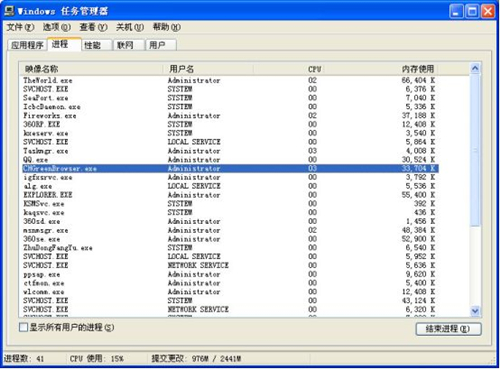Screen dimensions: 500x369
Task: Select the ZhuDongFangYu.exe process
Action: click(x=229, y=248)
